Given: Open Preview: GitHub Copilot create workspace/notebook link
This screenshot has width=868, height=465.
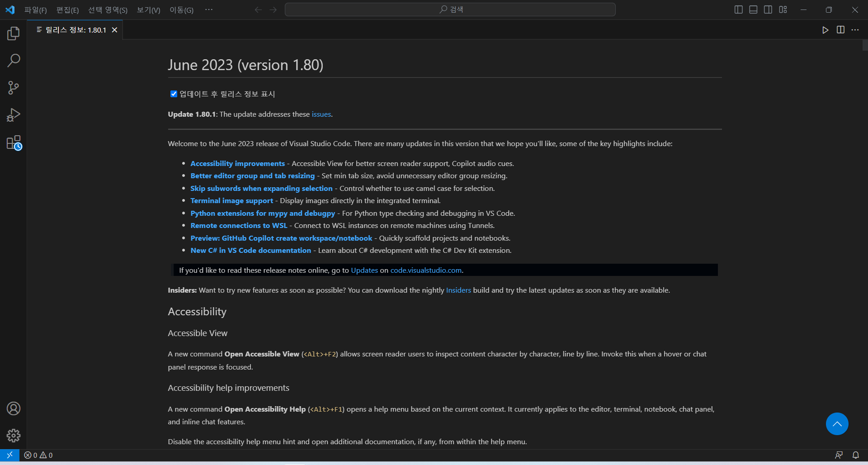Looking at the screenshot, I should [x=281, y=238].
